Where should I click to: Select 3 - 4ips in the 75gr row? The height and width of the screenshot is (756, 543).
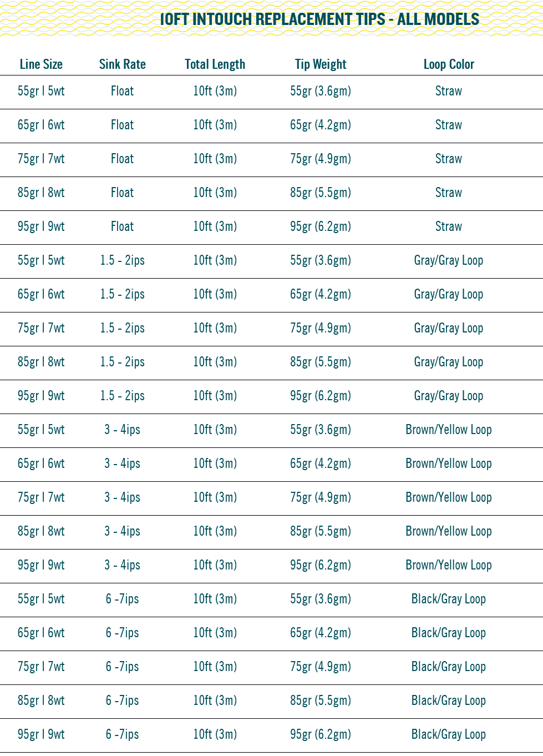click(x=123, y=497)
